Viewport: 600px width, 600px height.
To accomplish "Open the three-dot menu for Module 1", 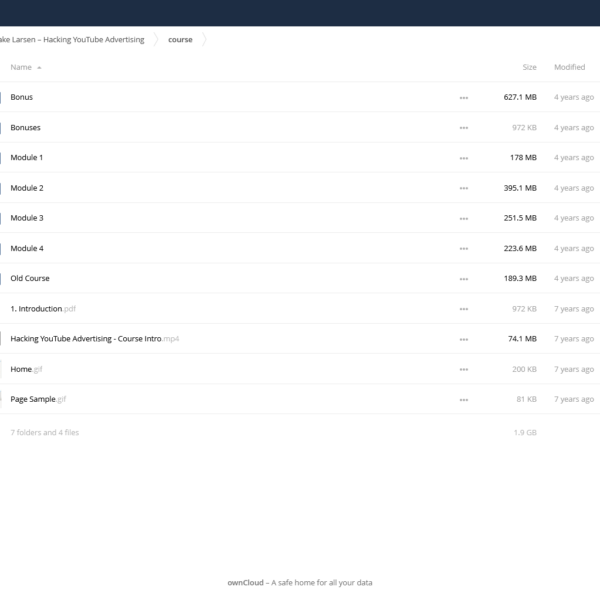I will point(464,158).
